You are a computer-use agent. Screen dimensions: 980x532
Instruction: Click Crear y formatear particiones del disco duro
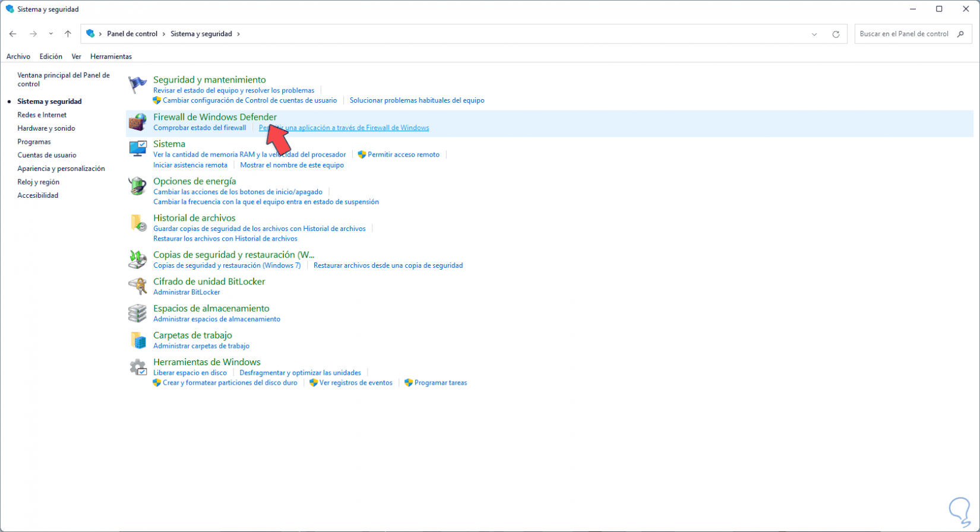230,383
